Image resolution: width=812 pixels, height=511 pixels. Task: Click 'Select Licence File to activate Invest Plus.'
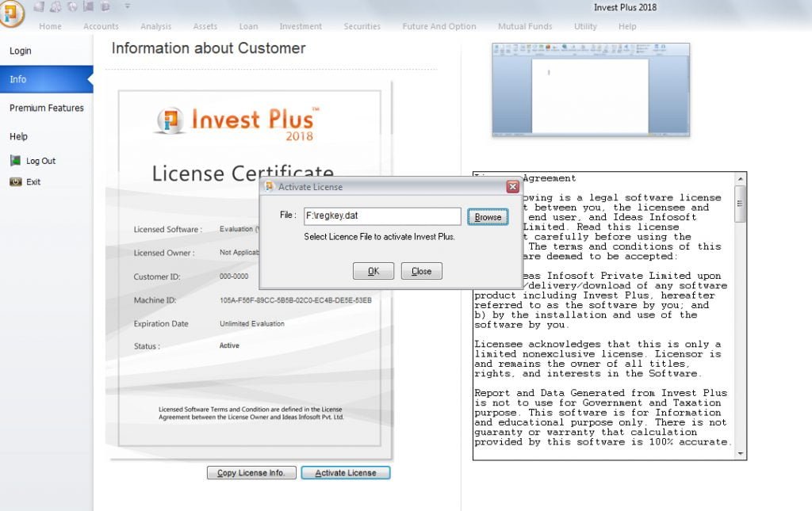pos(379,237)
